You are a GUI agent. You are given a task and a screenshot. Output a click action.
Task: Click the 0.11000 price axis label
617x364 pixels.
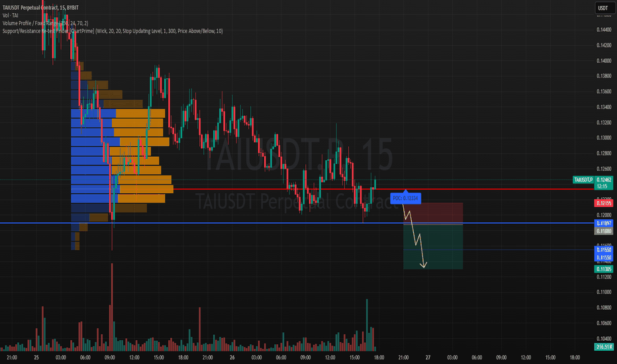604,292
